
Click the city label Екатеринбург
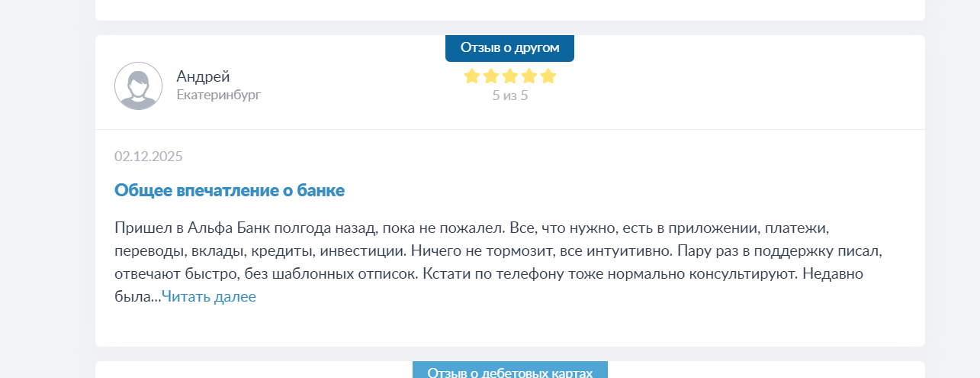coord(218,95)
